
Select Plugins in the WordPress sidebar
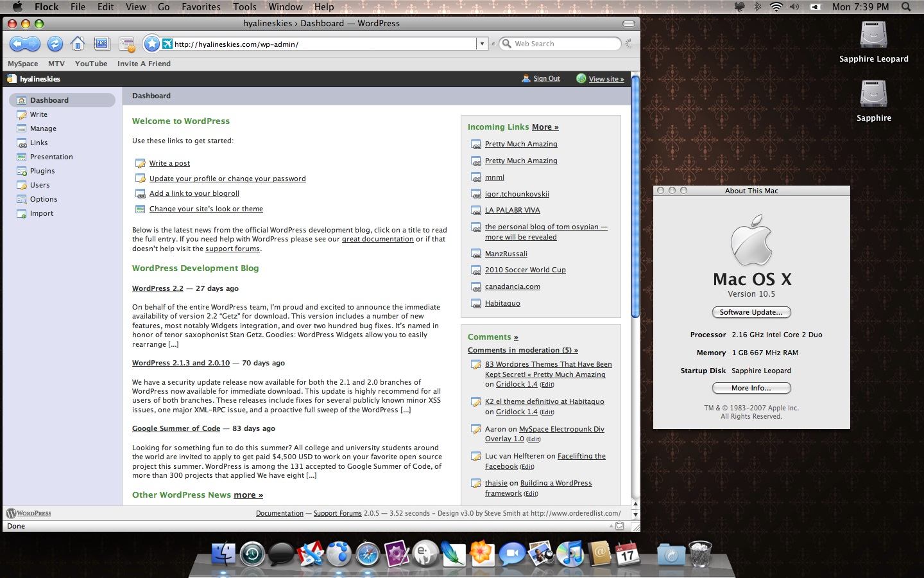[x=42, y=171]
